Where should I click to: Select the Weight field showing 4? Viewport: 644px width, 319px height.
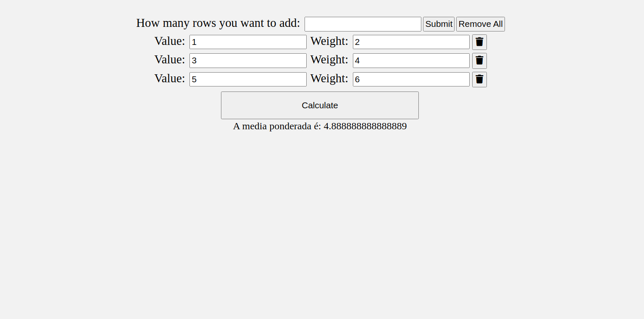[411, 60]
